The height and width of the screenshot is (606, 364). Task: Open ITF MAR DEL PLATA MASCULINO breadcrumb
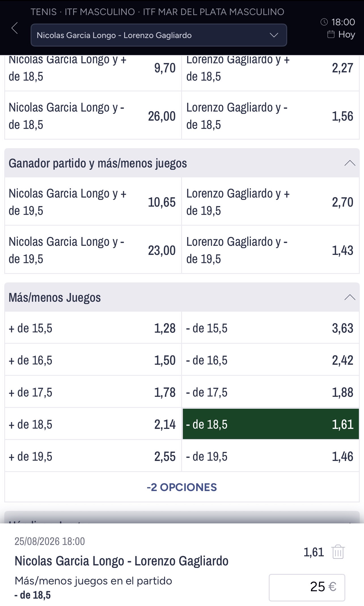213,12
